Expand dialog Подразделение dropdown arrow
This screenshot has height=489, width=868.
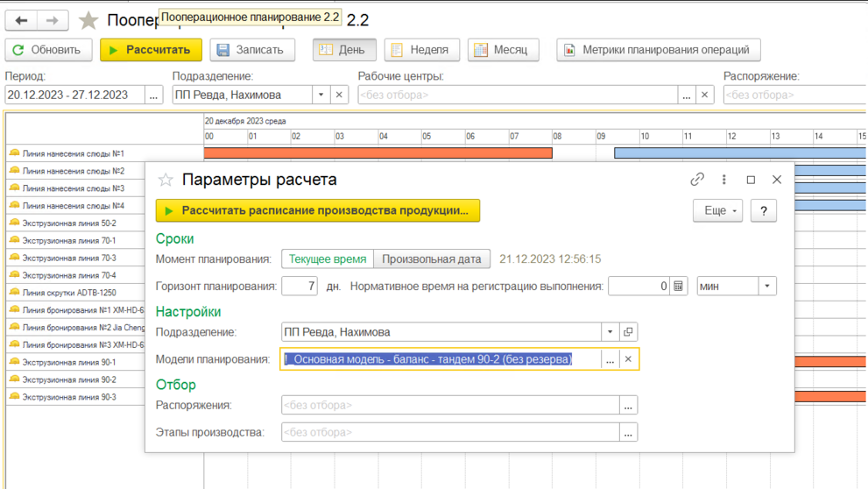tap(610, 332)
